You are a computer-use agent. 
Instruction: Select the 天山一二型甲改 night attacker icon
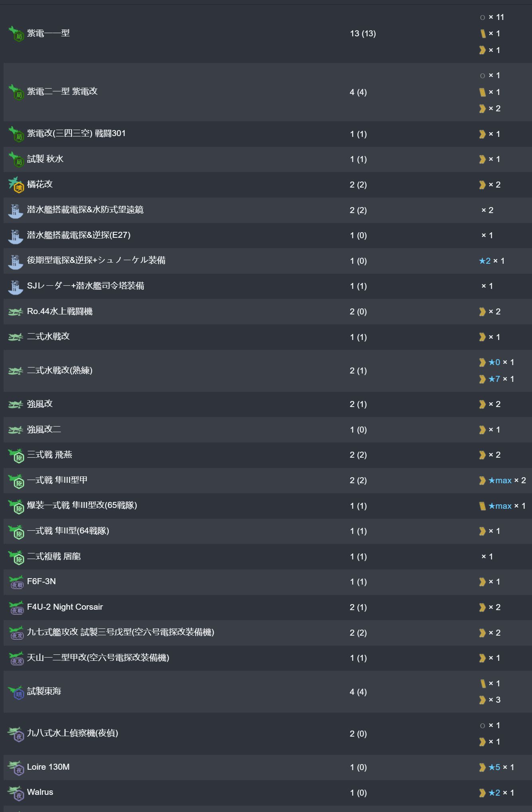(x=16, y=658)
